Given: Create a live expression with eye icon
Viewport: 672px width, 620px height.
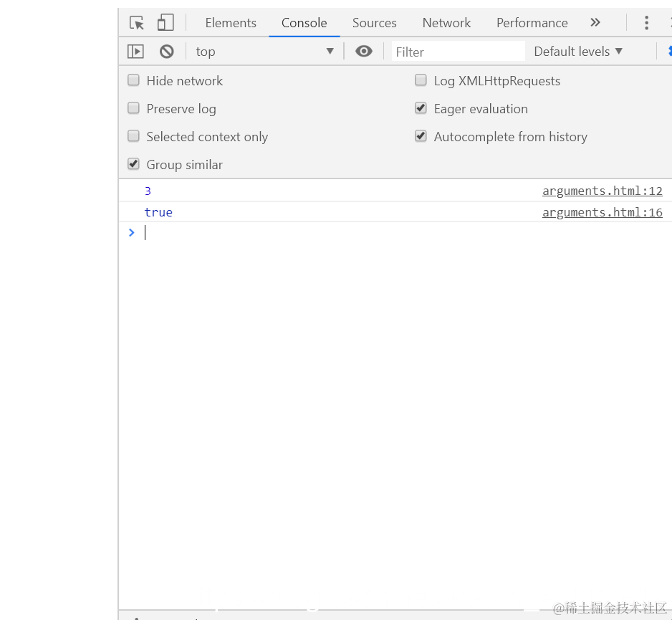Looking at the screenshot, I should click(363, 52).
